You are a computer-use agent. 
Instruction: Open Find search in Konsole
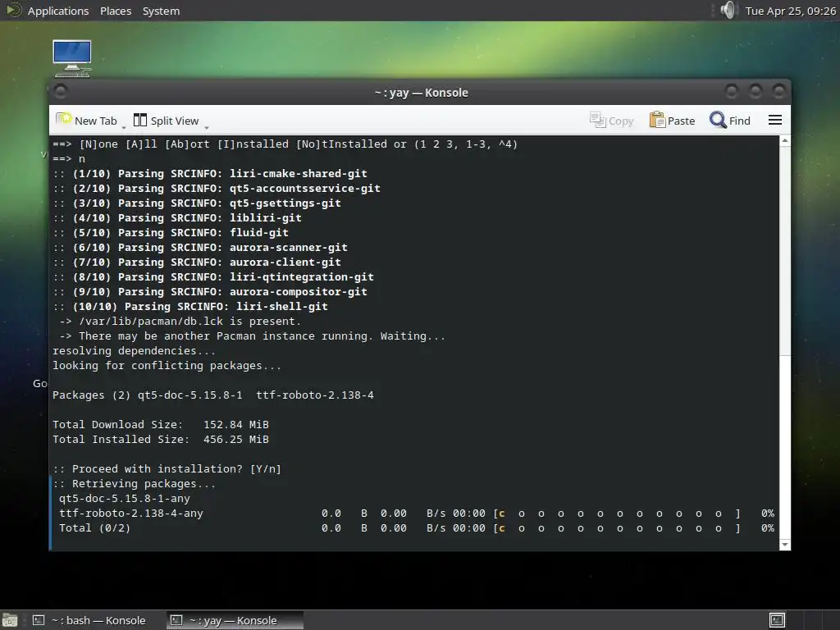click(x=729, y=121)
